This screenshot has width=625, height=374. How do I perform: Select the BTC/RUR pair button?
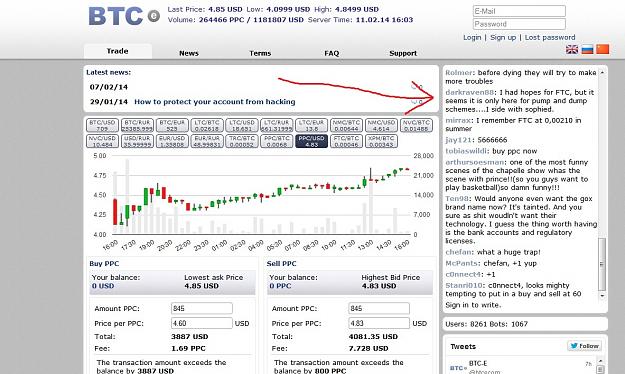pos(137,125)
